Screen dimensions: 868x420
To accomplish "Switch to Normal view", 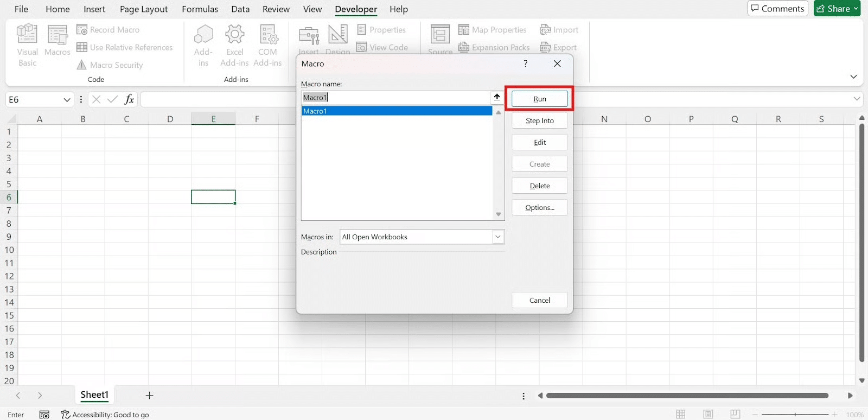I will 681,415.
